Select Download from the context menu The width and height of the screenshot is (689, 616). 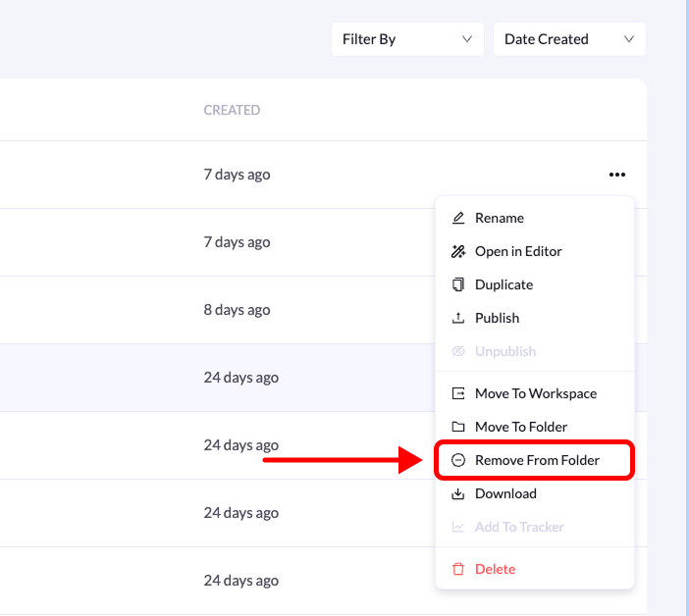pos(534,493)
